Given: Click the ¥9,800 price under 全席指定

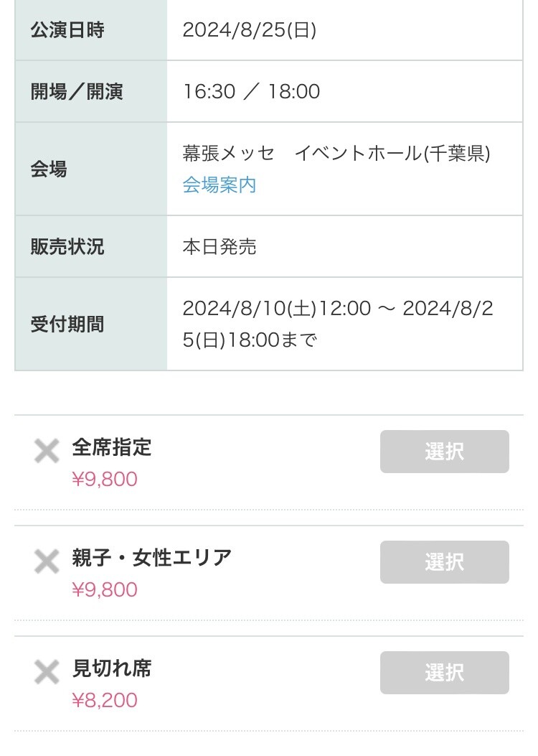Looking at the screenshot, I should click(x=105, y=479).
